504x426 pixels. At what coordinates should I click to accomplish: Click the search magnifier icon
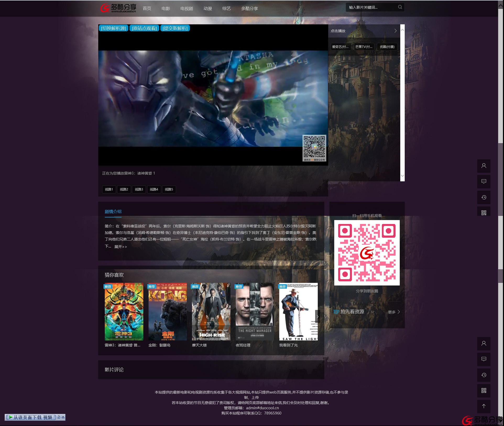click(x=400, y=7)
